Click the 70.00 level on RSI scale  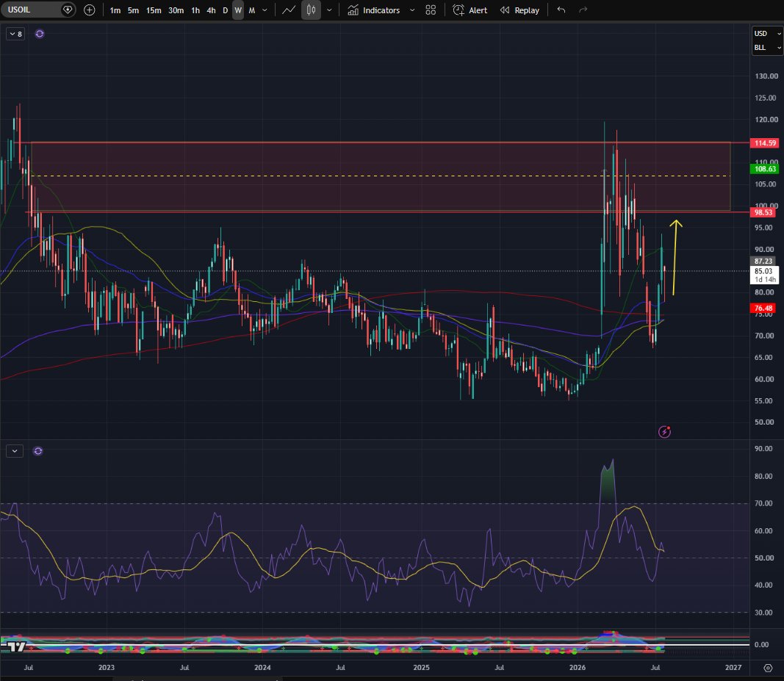(763, 503)
